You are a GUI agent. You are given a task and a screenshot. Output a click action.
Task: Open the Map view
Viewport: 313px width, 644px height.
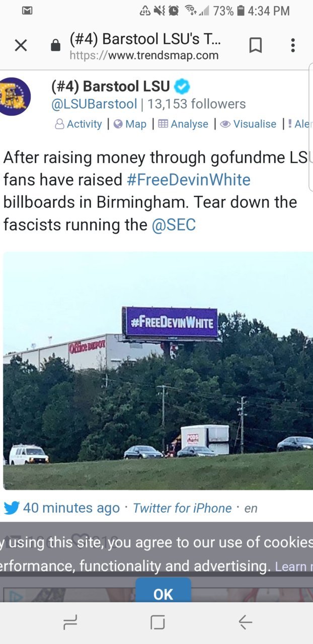tap(130, 124)
